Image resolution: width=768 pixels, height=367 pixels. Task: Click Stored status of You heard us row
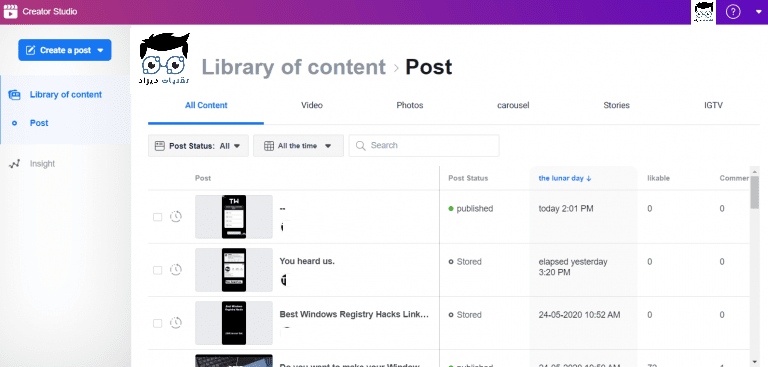[x=465, y=262]
